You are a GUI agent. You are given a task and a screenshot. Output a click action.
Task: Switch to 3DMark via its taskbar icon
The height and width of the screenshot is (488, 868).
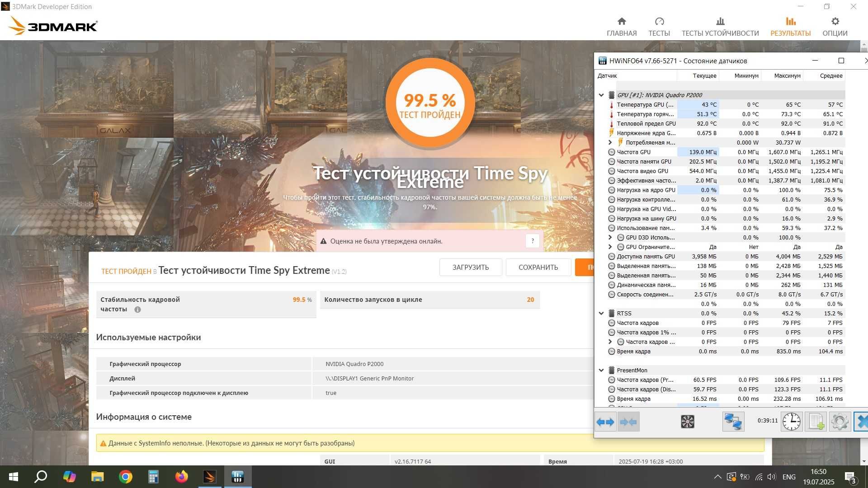coord(210,477)
